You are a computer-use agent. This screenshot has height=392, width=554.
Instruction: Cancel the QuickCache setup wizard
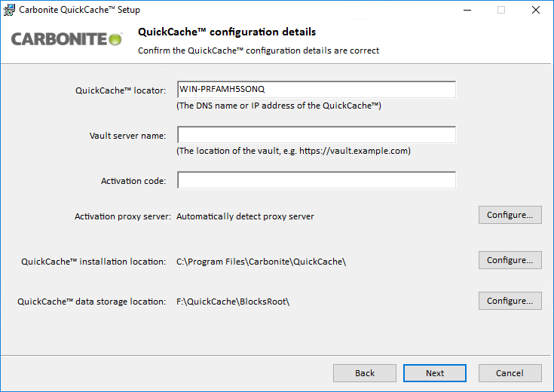coord(510,373)
